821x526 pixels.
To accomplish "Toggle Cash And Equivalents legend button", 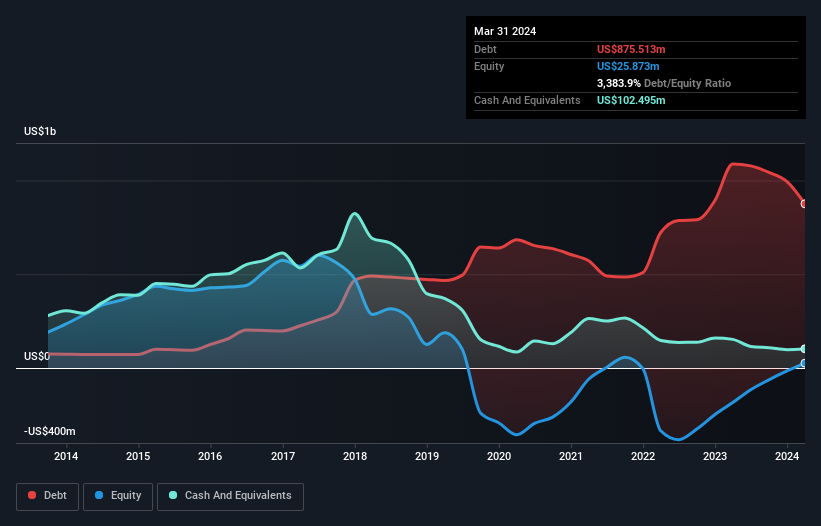I will click(x=230, y=496).
